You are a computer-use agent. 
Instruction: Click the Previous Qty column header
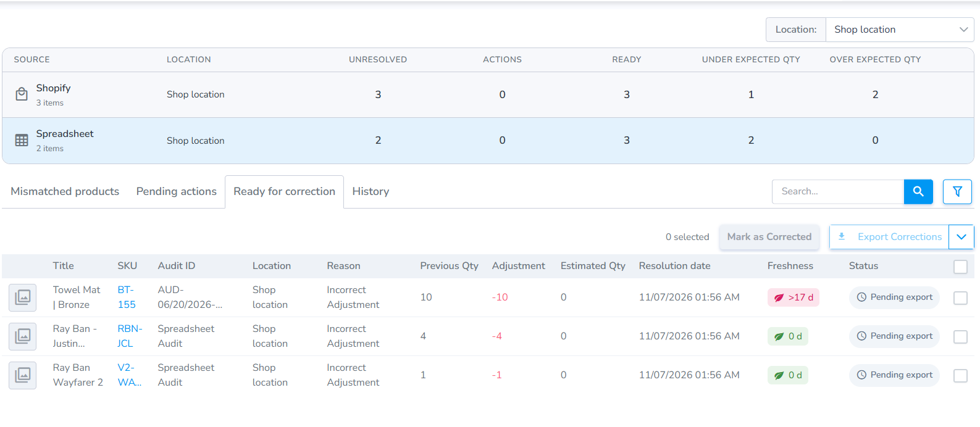(449, 266)
